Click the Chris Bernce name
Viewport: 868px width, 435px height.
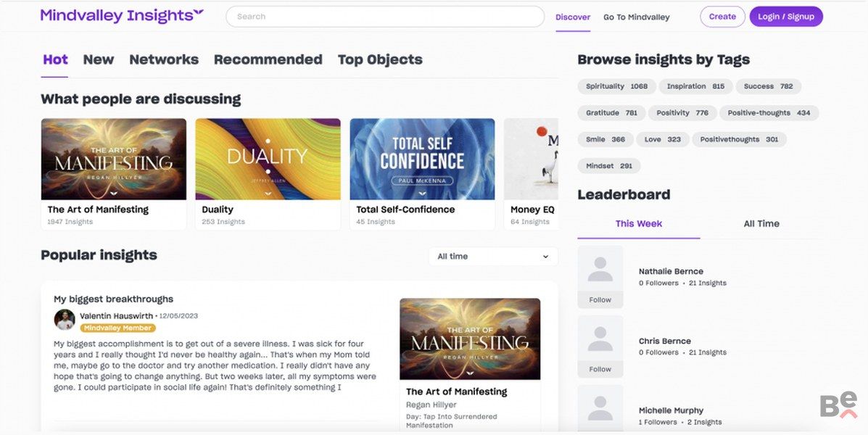click(665, 341)
